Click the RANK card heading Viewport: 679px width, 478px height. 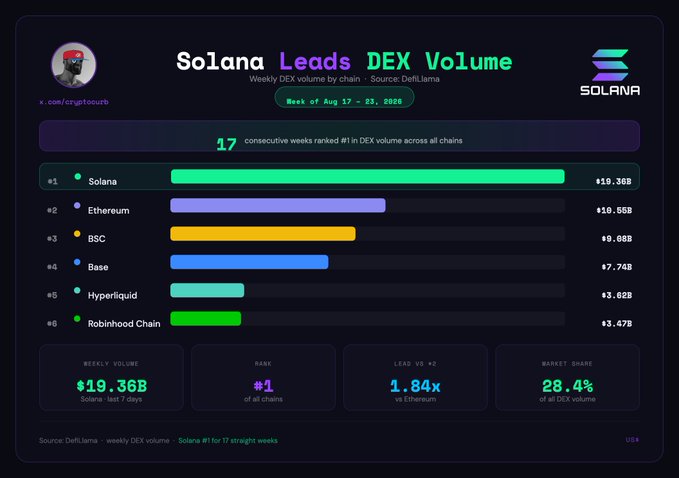pyautogui.click(x=263, y=364)
